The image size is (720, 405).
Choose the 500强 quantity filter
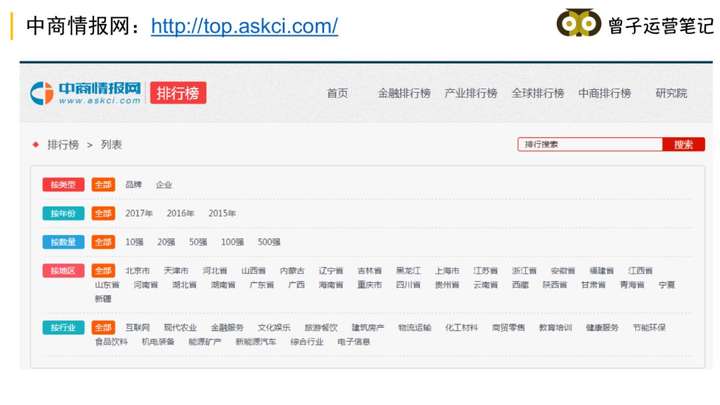point(269,242)
